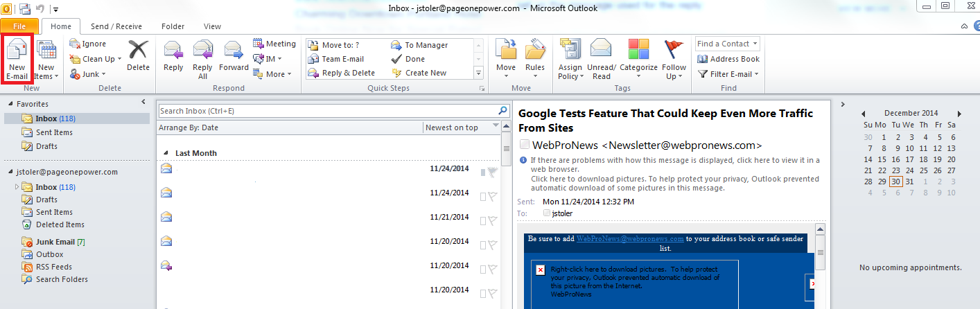This screenshot has width=980, height=309.
Task: Click the jstoler recipient presence box
Action: 547,213
